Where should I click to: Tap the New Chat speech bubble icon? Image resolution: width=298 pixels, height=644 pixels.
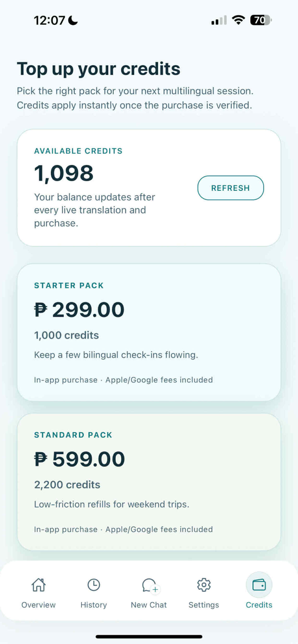point(149,585)
